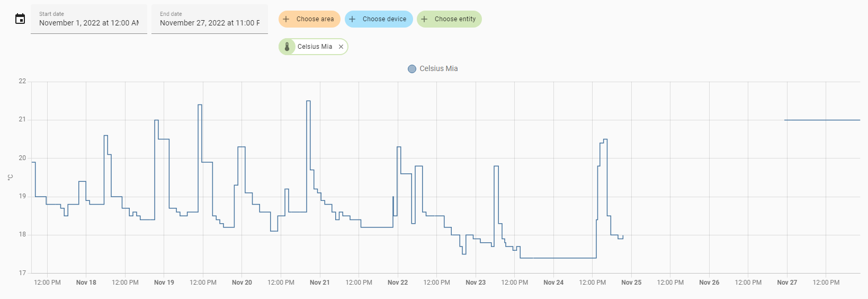Screen dimensions: 868x299
Task: Click the Nov 20 x-axis label
Action: click(242, 283)
